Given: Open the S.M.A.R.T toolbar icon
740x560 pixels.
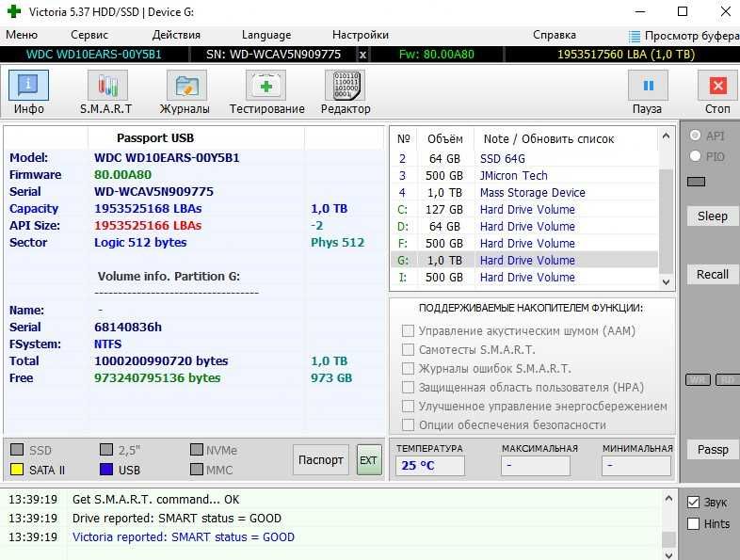Looking at the screenshot, I should (107, 86).
